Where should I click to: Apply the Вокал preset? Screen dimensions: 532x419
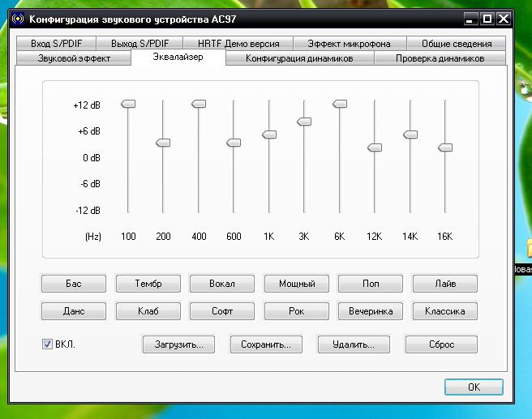pyautogui.click(x=222, y=284)
